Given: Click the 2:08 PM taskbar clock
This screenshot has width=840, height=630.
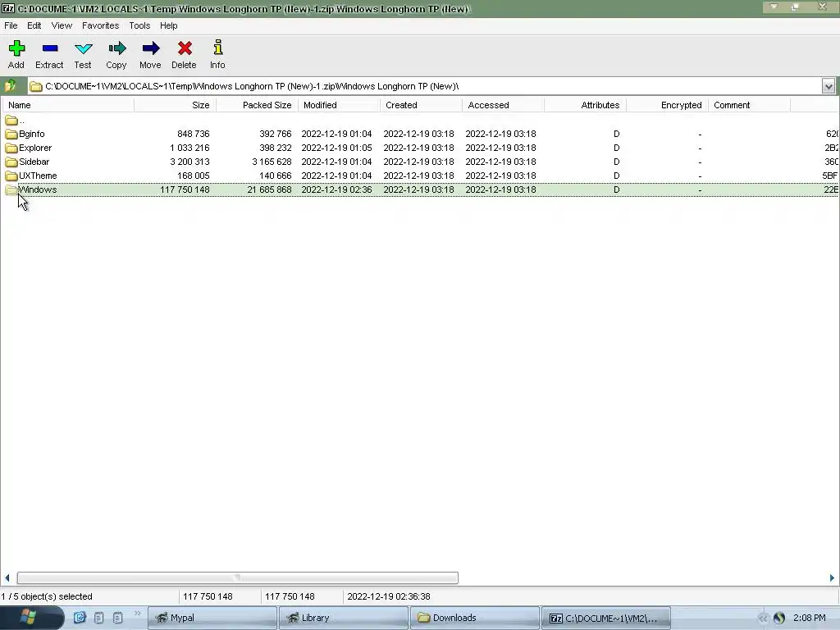Looking at the screenshot, I should pos(810,618).
